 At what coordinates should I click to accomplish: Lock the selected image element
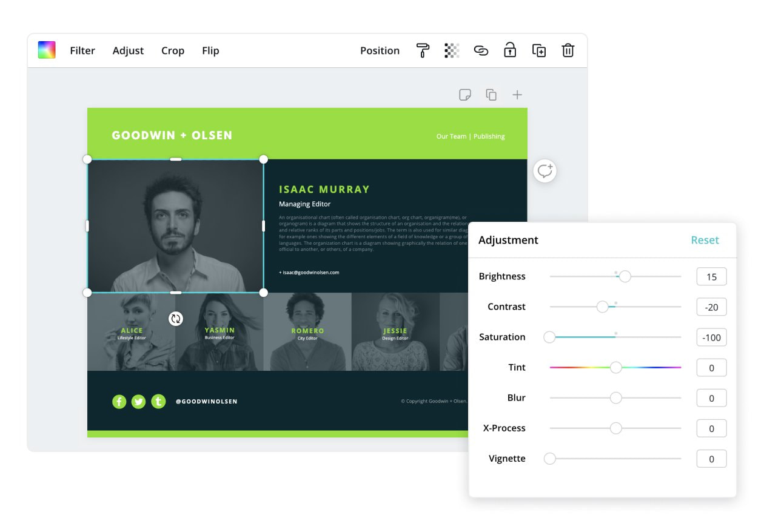[x=510, y=51]
